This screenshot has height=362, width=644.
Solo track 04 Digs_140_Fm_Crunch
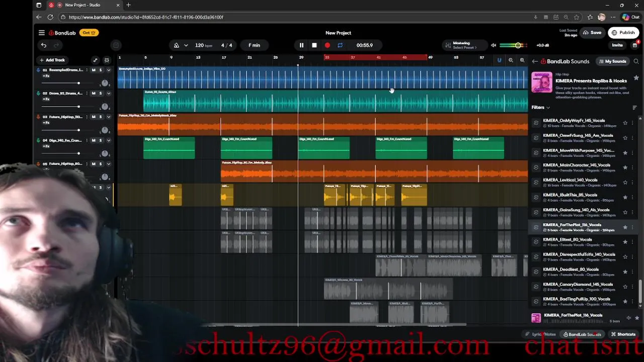[x=100, y=140]
